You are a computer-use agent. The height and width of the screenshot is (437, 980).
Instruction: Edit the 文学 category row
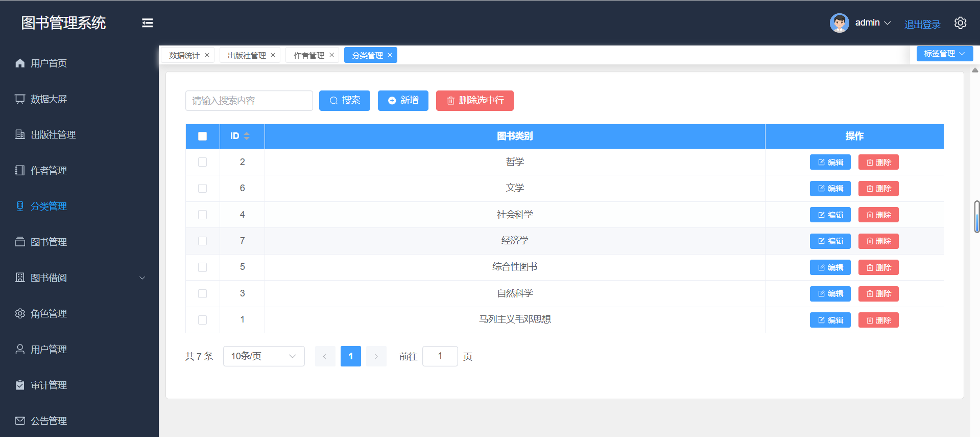(x=830, y=189)
